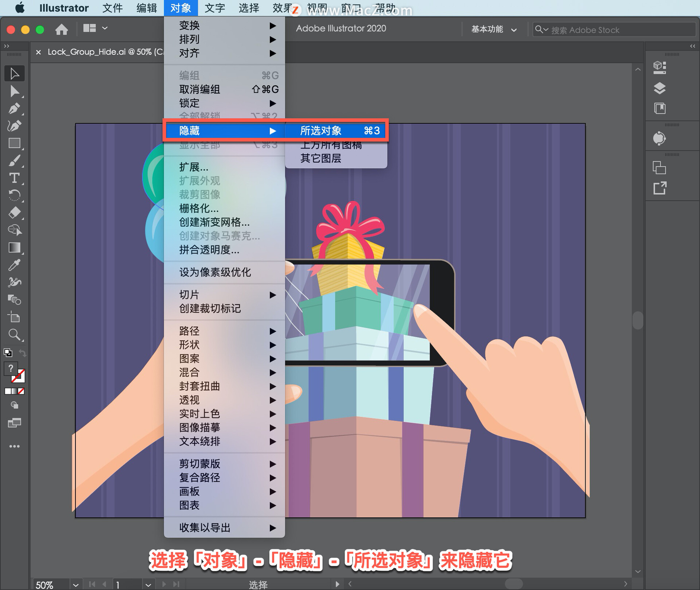Click the next artboard arrow in status bar
The image size is (700, 590).
163,584
